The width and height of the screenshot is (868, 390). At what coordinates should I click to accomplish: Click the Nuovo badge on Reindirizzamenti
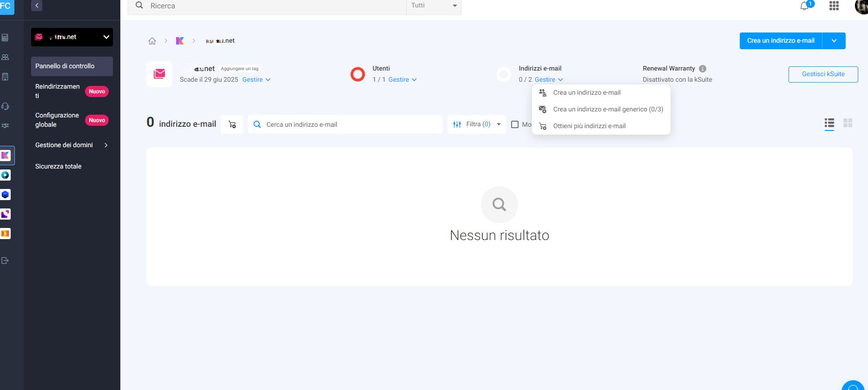tap(97, 91)
